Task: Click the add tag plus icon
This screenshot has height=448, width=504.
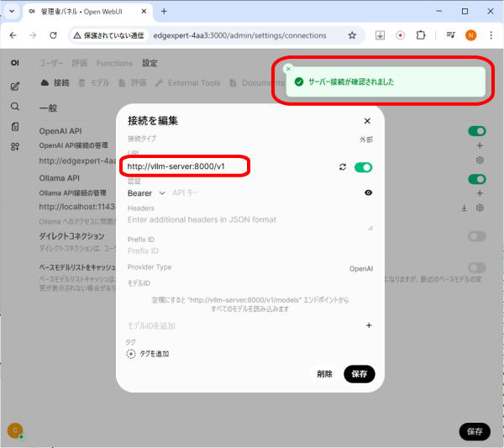Action: coord(131,354)
